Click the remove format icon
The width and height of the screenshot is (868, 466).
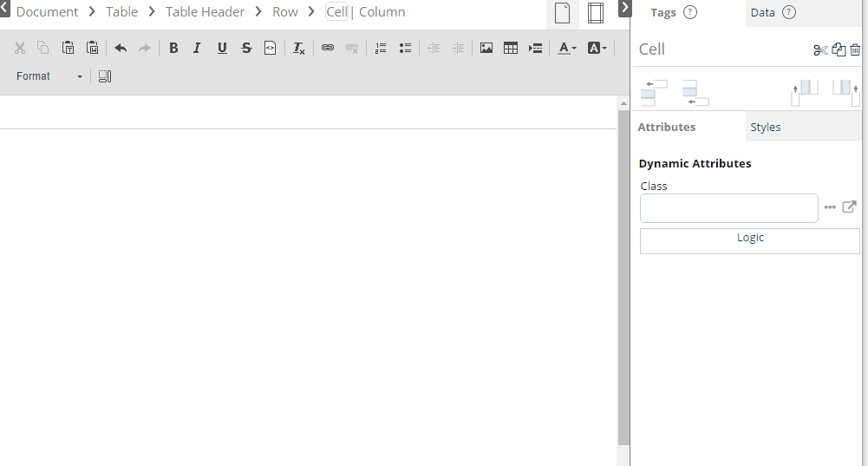point(298,49)
